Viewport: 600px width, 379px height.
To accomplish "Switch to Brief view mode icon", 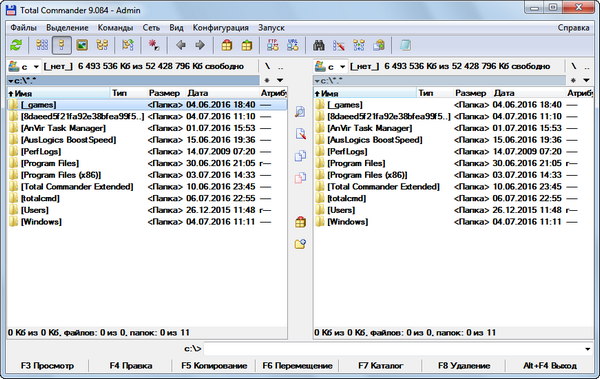I will (x=42, y=45).
